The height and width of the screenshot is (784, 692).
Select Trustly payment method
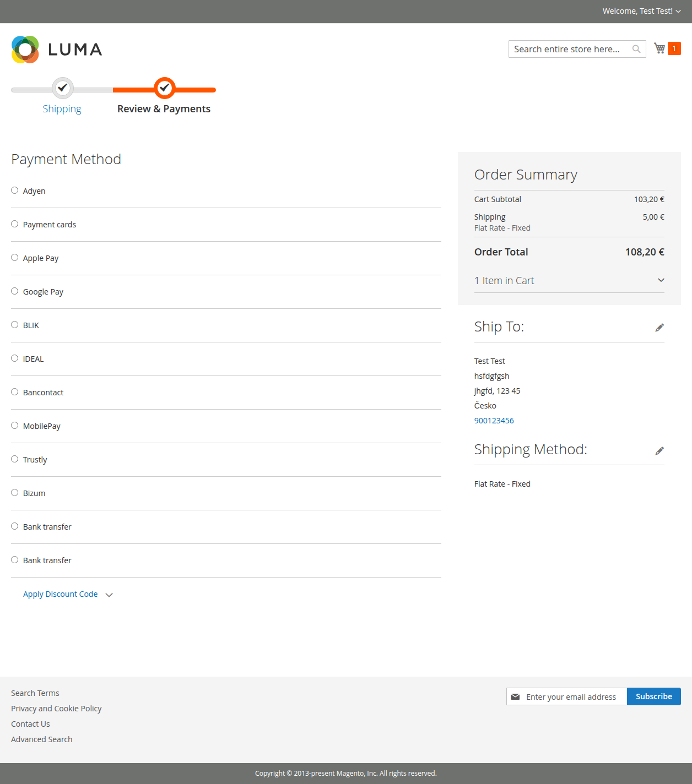(x=15, y=459)
